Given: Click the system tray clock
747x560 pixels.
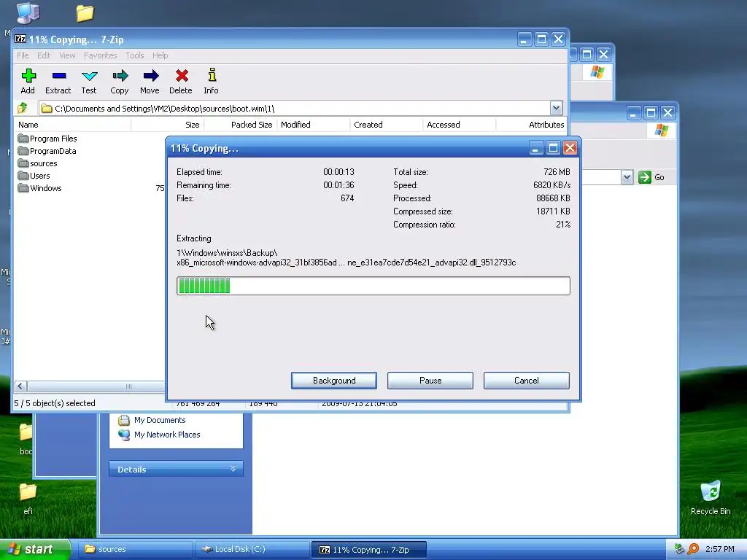Looking at the screenshot, I should click(719, 549).
